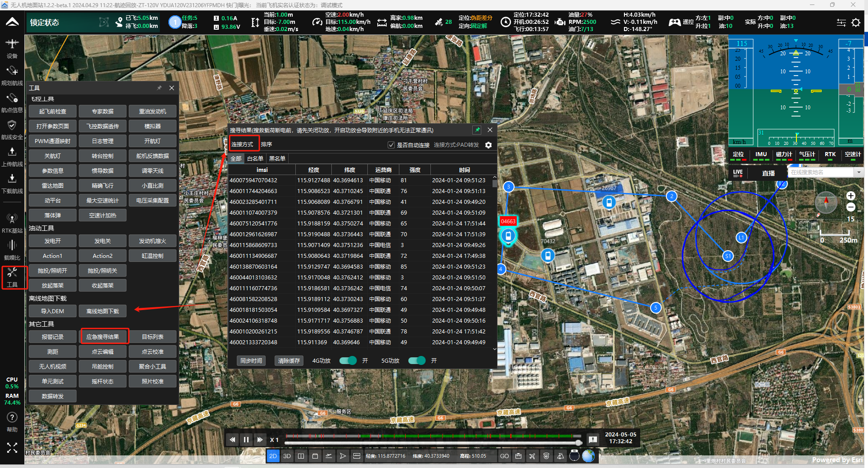Click the 应急搜寻结果 button in tools panel
The image size is (868, 468).
(103, 337)
